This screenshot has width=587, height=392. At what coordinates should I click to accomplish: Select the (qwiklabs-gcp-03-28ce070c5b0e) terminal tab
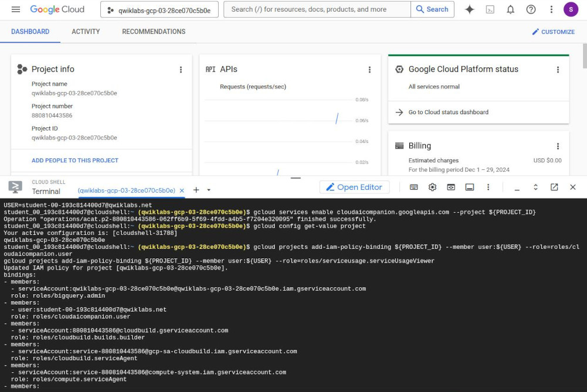coord(127,190)
